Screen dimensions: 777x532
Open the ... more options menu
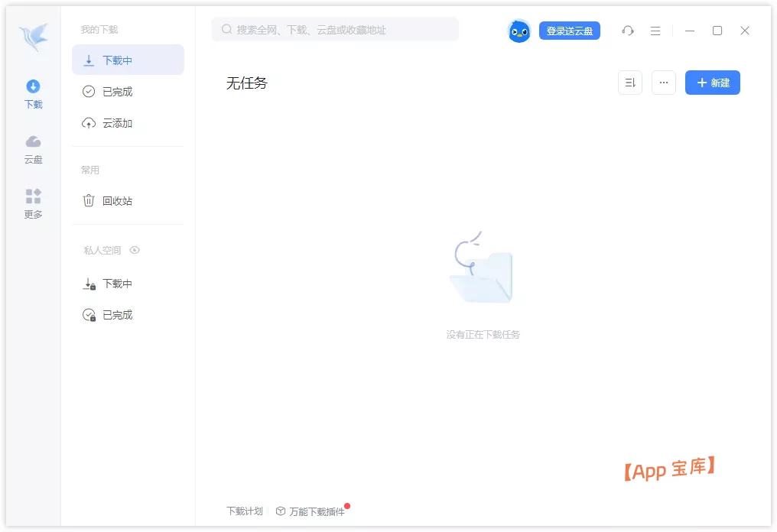coord(663,83)
